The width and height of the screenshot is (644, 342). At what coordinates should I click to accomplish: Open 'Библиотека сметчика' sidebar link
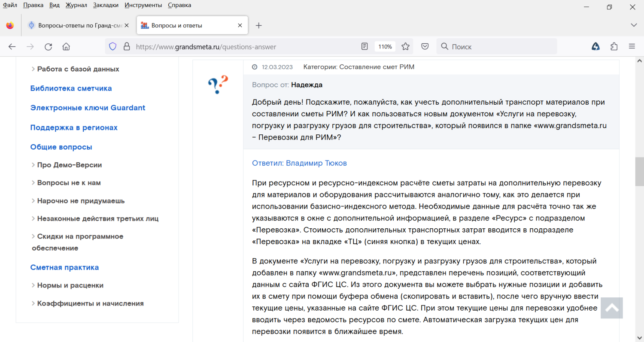tap(71, 88)
